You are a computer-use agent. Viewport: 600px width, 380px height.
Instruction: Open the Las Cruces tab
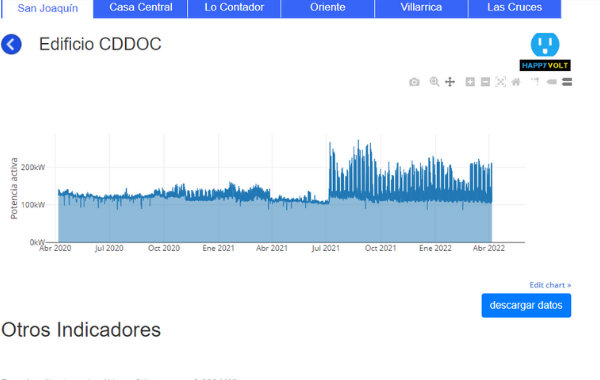pos(514,8)
